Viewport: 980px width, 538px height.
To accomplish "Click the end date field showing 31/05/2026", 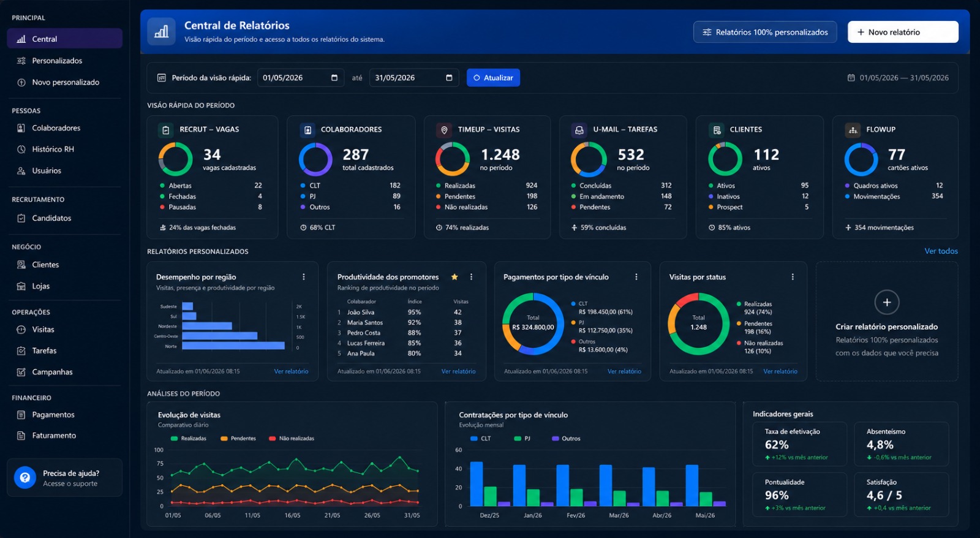I will [x=414, y=78].
